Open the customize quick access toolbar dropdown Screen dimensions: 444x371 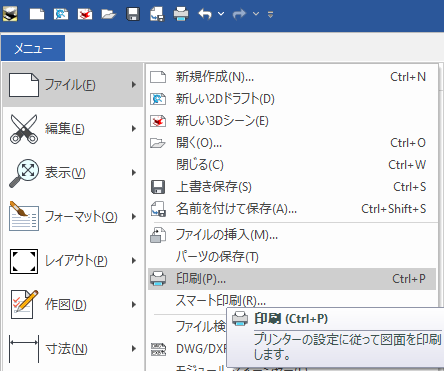pyautogui.click(x=270, y=14)
